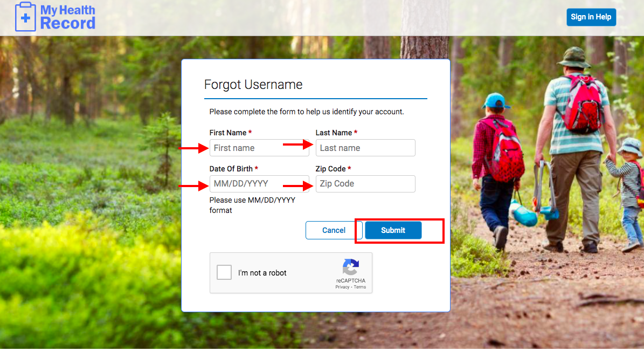The height and width of the screenshot is (351, 644).
Task: Open the reCAPTCHA Privacy link
Action: pyautogui.click(x=342, y=287)
